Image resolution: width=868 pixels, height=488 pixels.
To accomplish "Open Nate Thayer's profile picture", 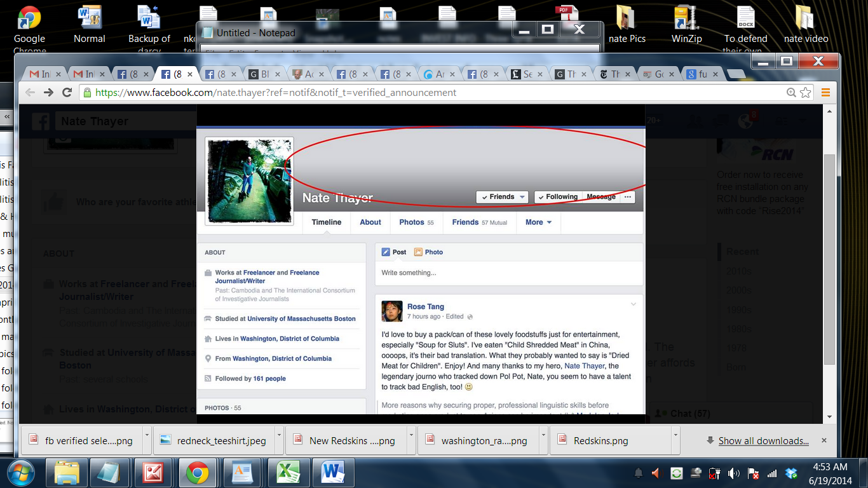I will (249, 181).
